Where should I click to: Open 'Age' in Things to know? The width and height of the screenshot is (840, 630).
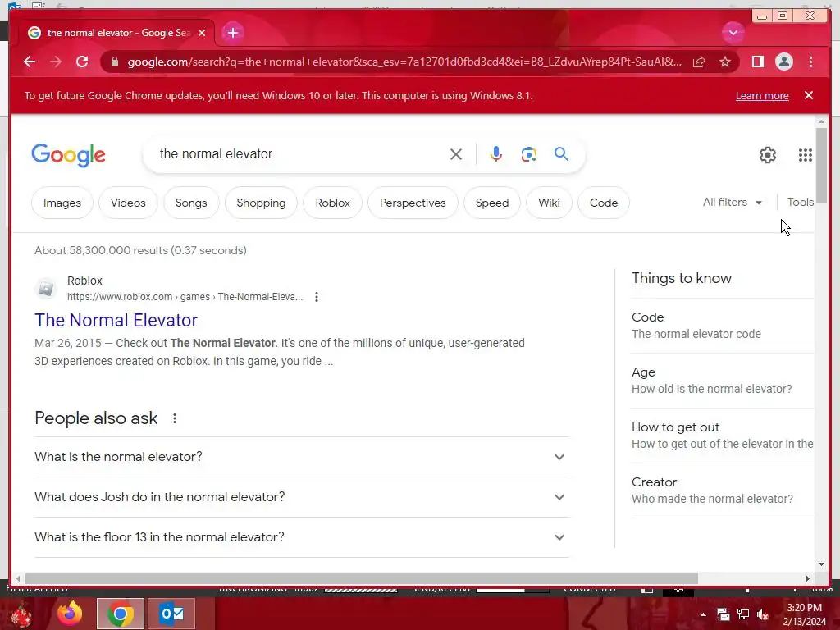[x=722, y=381]
